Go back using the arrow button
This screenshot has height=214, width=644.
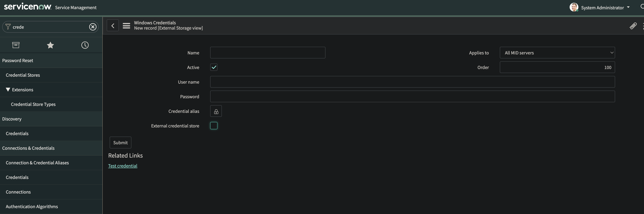[x=113, y=25]
